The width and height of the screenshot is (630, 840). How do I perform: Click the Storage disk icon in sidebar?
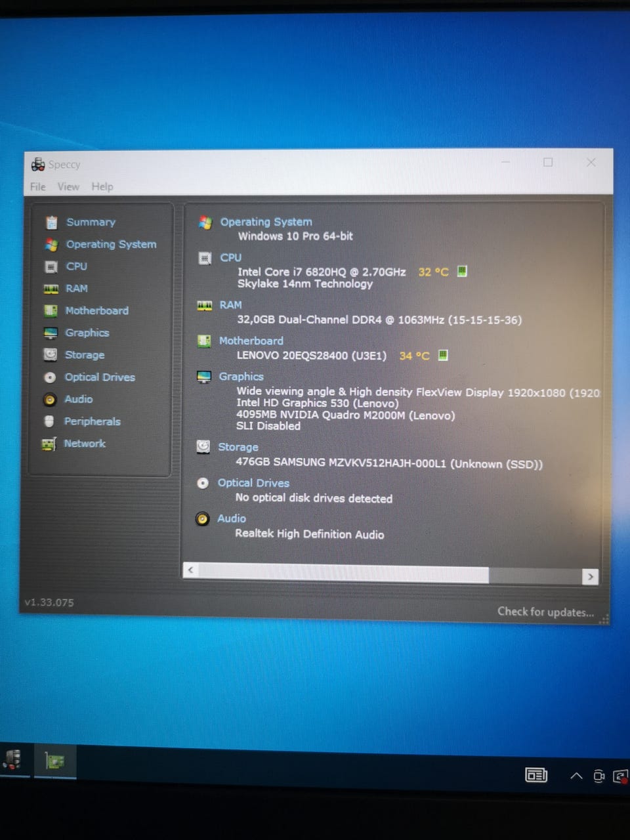[x=50, y=355]
